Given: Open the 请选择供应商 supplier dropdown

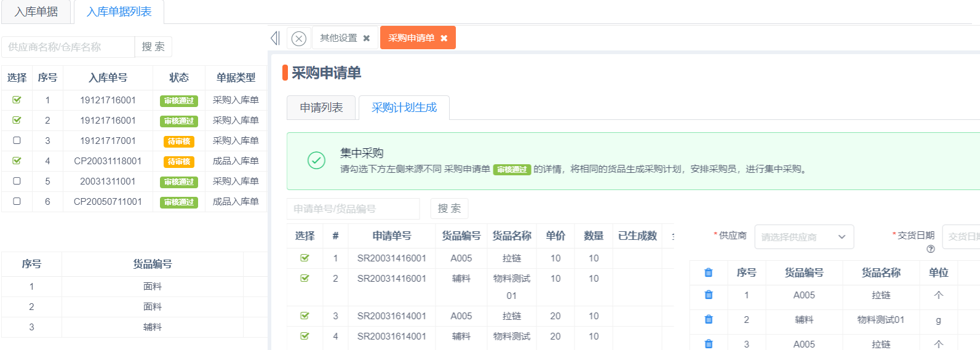Looking at the screenshot, I should [x=803, y=237].
